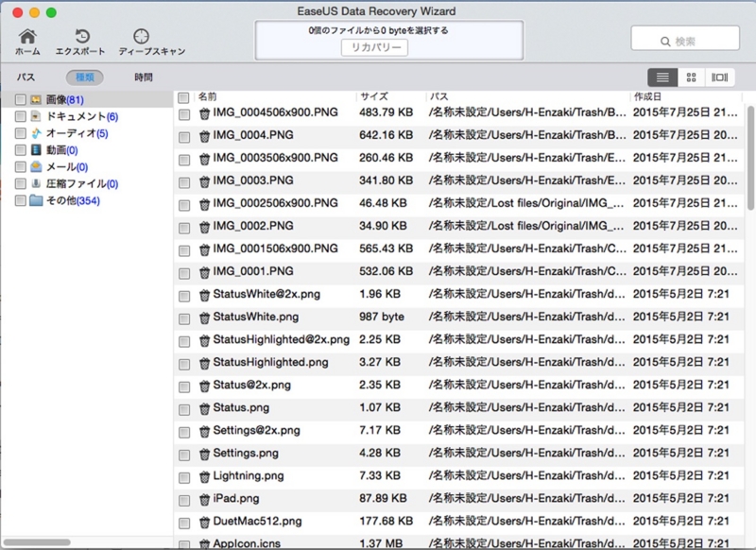Image resolution: width=756 pixels, height=550 pixels.
Task: Tick checkbox for DuetMac512.png
Action: pos(184,523)
